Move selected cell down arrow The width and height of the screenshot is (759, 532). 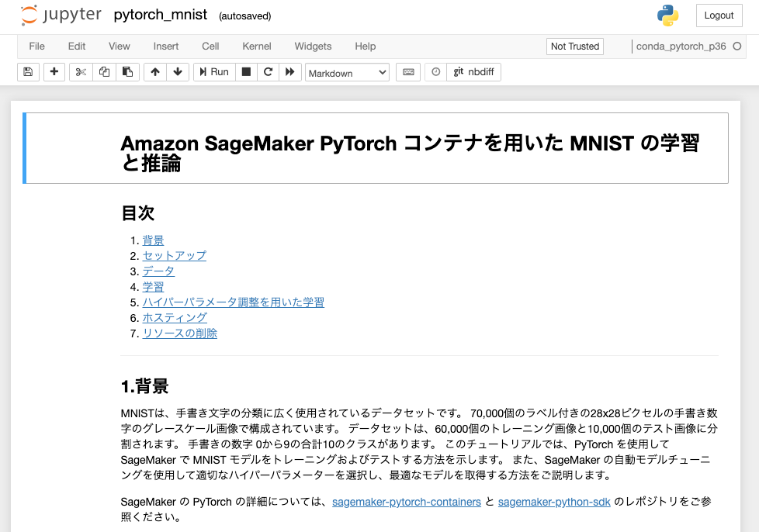[x=178, y=72]
